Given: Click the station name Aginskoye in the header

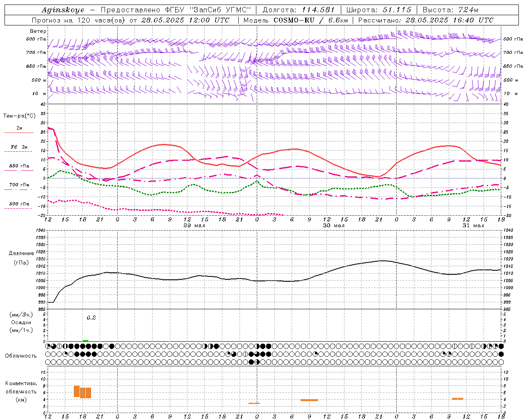Looking at the screenshot, I should coord(63,10).
